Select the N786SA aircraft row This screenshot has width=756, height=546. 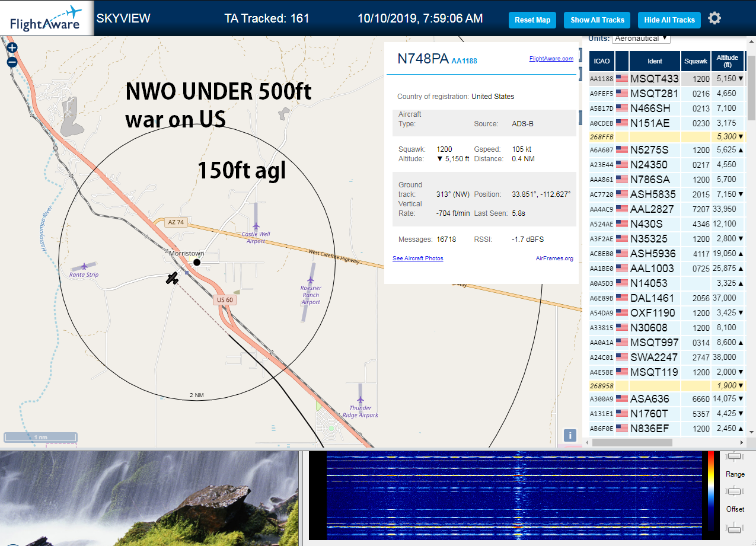(x=667, y=179)
